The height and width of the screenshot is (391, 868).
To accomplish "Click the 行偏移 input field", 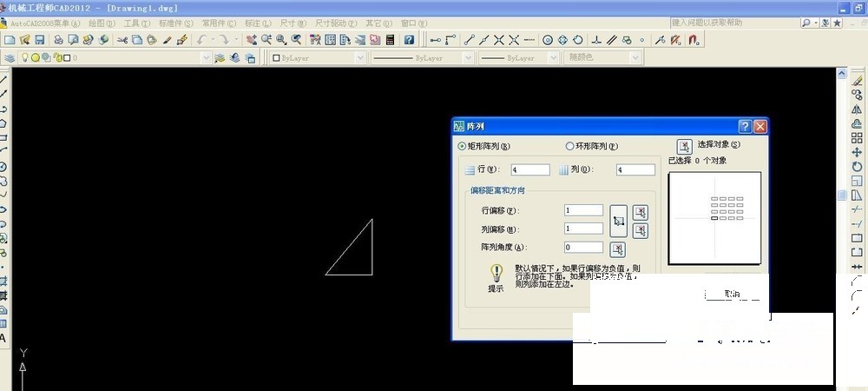I will pos(583,210).
